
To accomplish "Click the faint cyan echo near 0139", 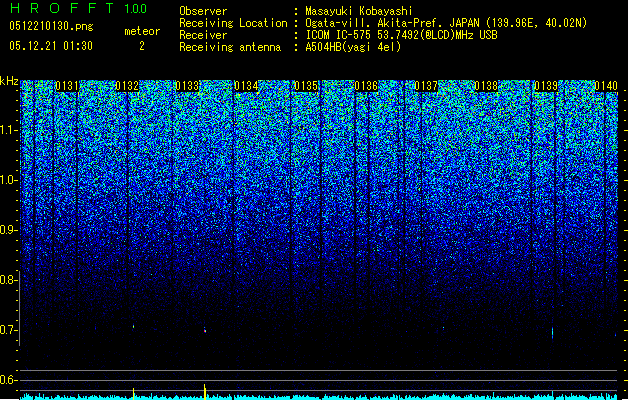I will coord(552,333).
